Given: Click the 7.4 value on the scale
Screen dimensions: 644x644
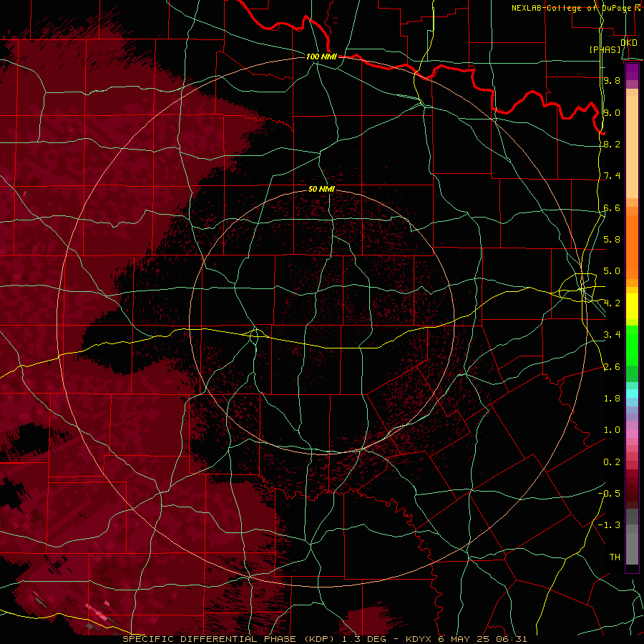Looking at the screenshot, I should pyautogui.click(x=612, y=176).
